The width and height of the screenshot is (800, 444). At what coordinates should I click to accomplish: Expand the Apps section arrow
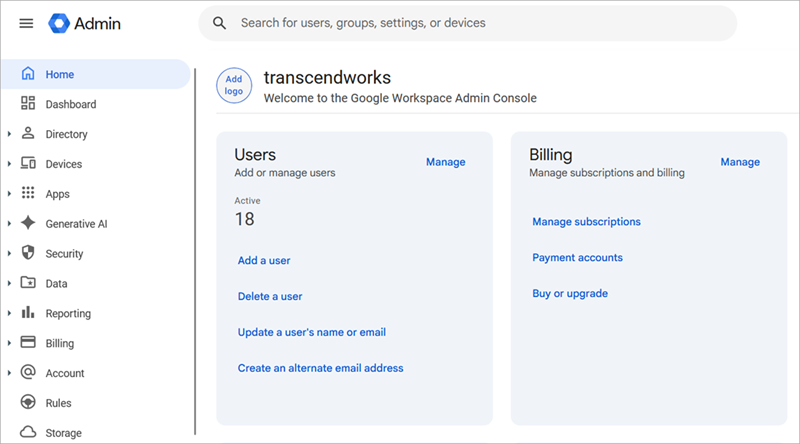tap(9, 194)
